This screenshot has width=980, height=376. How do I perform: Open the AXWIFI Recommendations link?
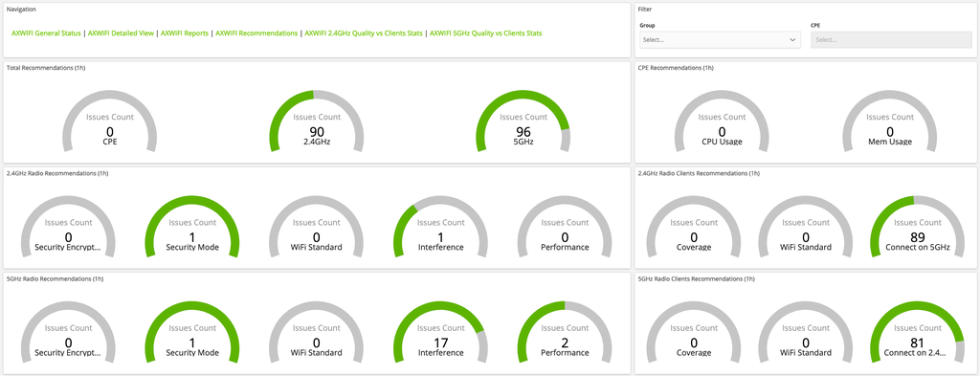coord(256,33)
